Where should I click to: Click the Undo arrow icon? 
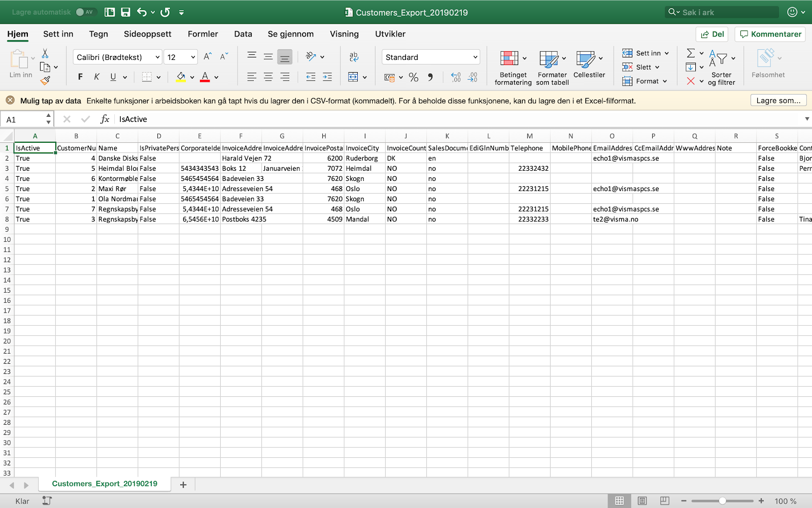click(142, 12)
